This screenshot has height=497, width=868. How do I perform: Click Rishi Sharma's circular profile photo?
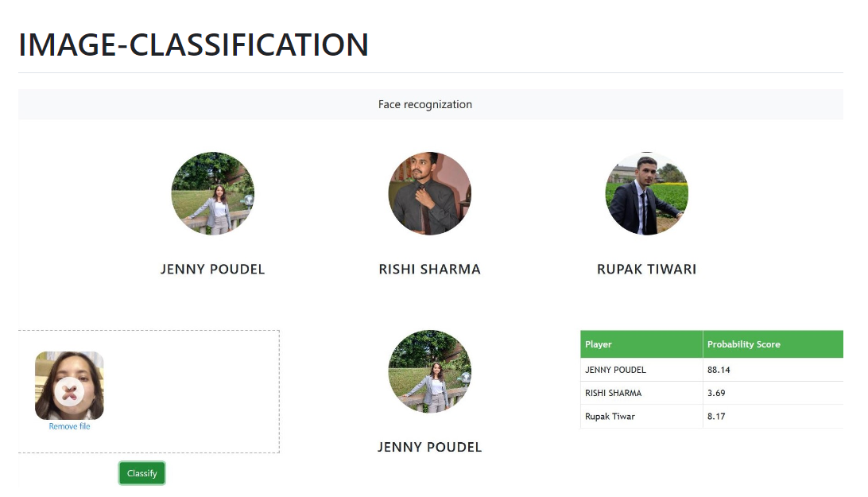[429, 193]
